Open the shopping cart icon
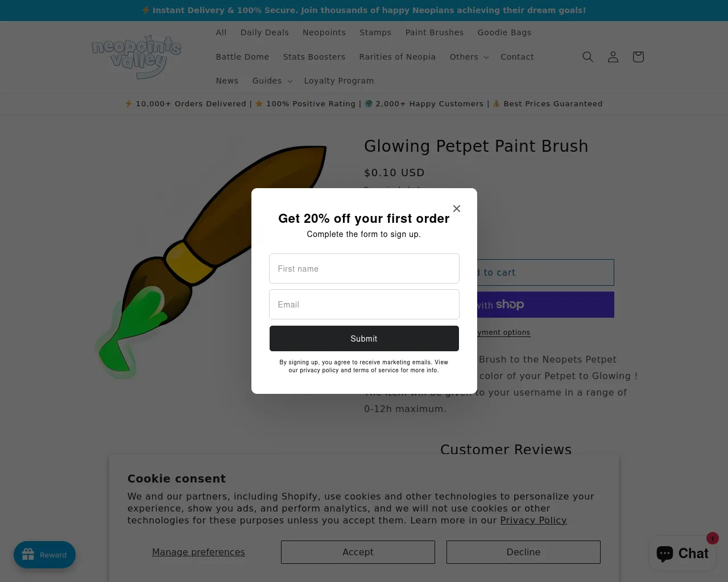The width and height of the screenshot is (728, 582). (638, 57)
